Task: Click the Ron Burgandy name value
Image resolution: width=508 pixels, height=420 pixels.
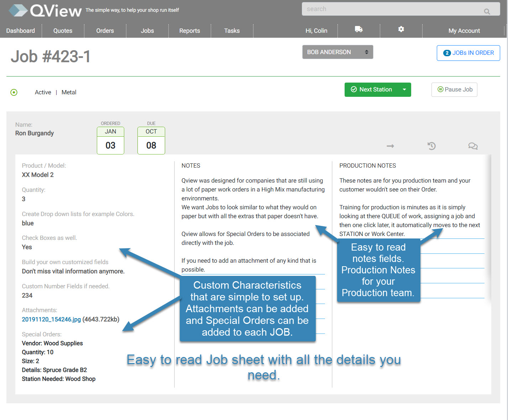Action: point(35,133)
